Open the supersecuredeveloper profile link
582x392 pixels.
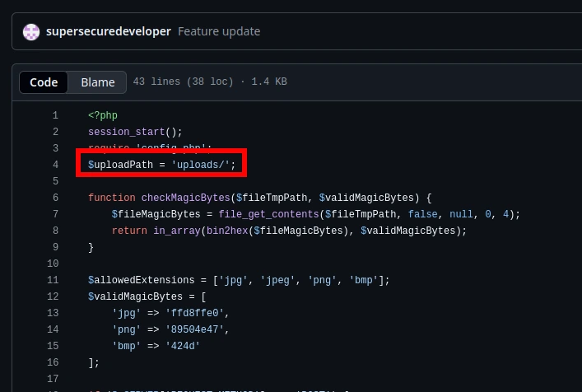click(x=109, y=32)
